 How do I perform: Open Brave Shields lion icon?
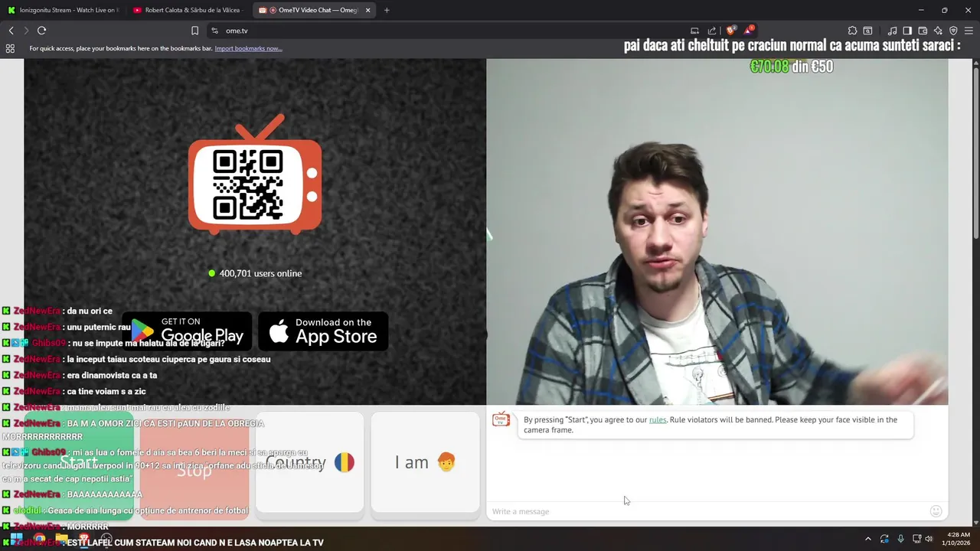tap(731, 31)
